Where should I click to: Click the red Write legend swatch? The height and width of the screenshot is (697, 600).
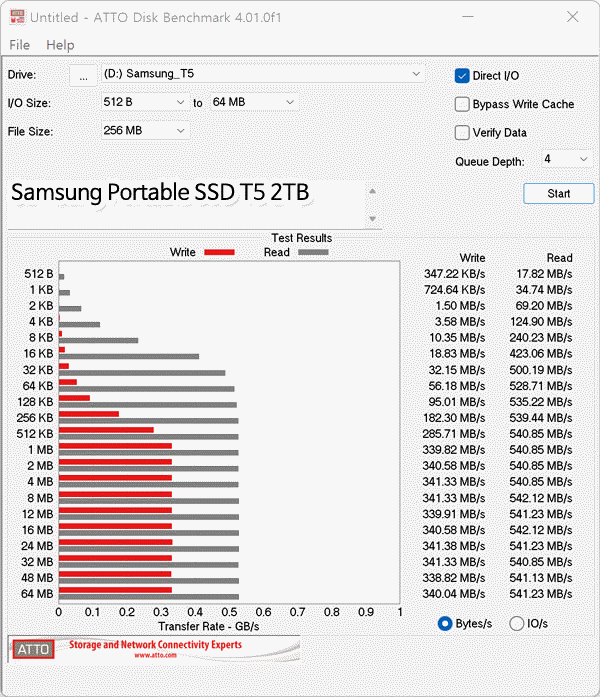tap(219, 252)
